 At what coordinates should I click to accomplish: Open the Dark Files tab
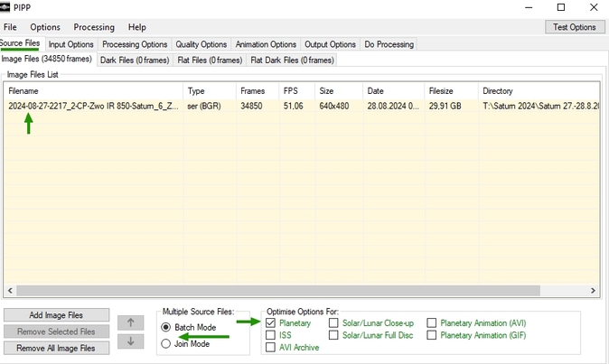(x=135, y=60)
